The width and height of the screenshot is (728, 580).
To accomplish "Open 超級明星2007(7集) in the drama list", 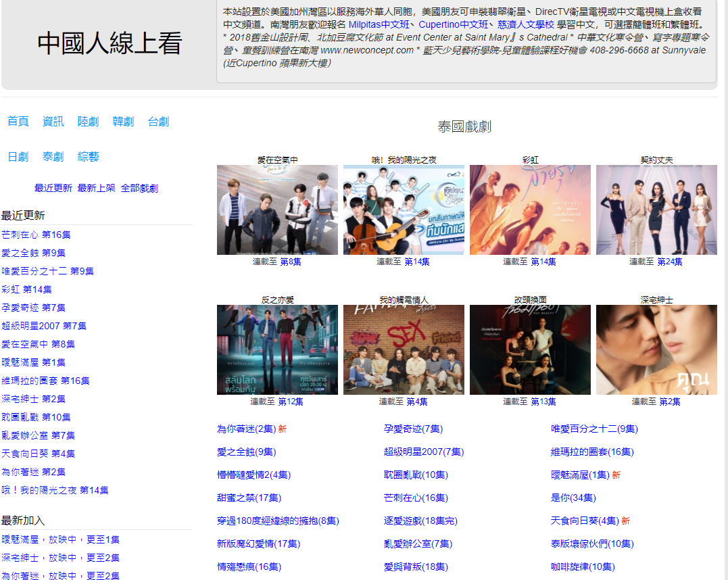I will (424, 452).
